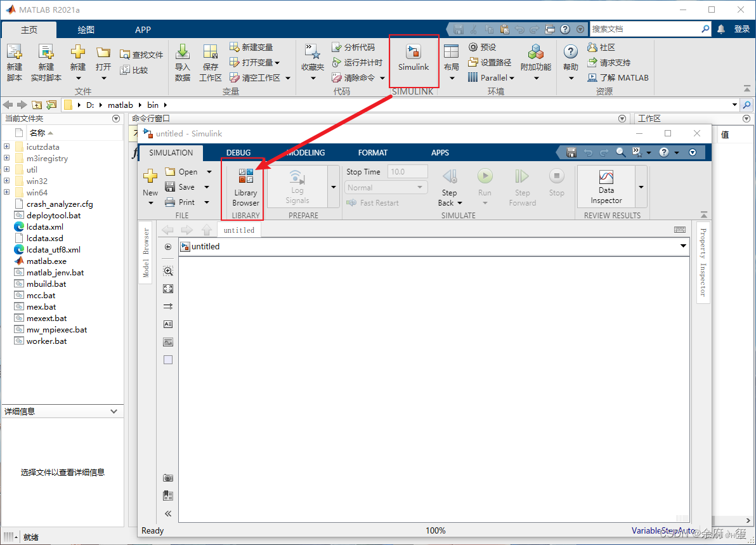756x545 pixels.
Task: Click Find Files (查找文件)
Action: coord(141,55)
